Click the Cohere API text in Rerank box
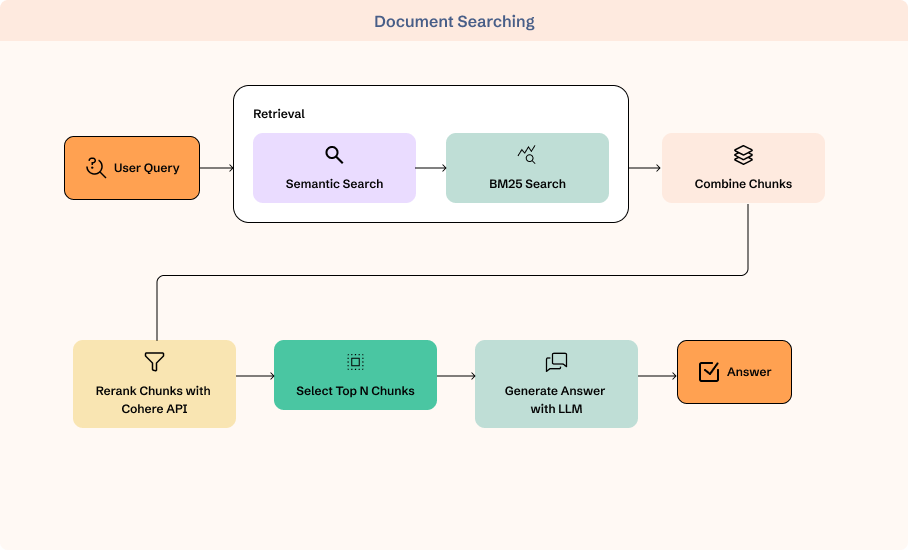The image size is (908, 550). [154, 409]
